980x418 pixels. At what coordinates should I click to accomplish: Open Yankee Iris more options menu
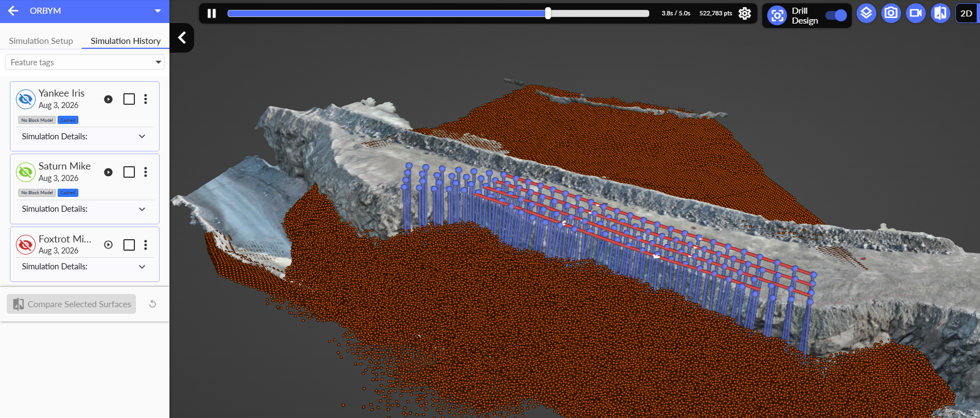point(145,99)
